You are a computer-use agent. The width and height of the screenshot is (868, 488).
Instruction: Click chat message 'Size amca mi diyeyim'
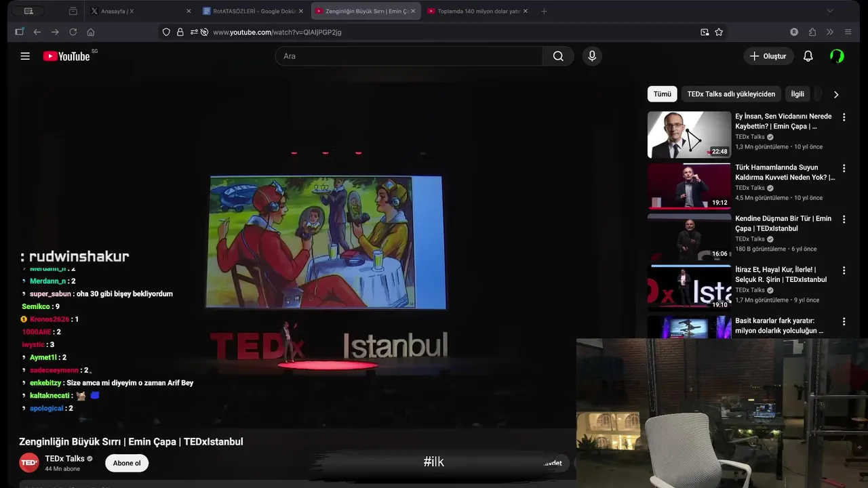[130, 383]
